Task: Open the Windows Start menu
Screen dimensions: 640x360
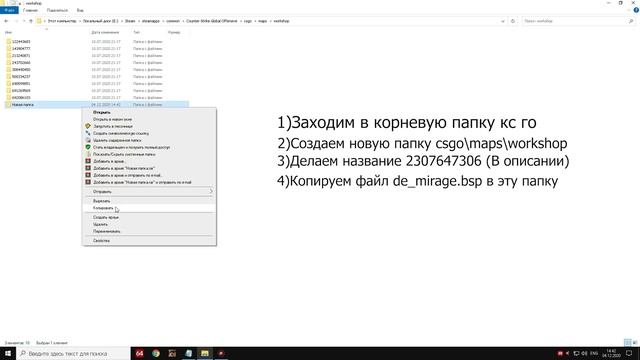Action: click(8, 353)
